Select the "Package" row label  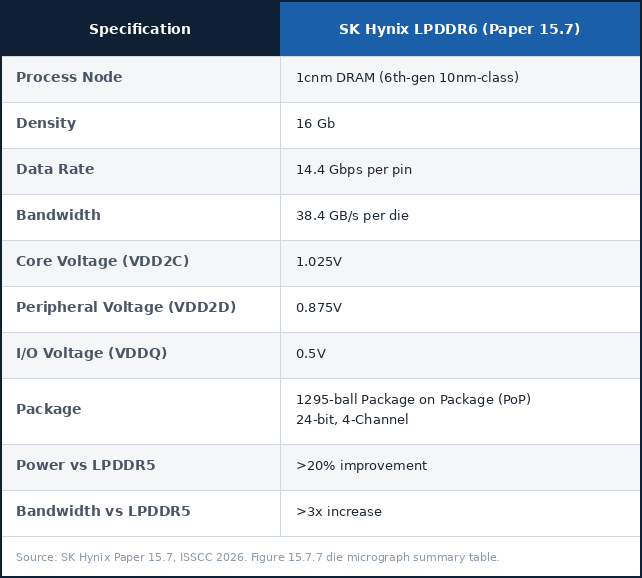coord(49,409)
